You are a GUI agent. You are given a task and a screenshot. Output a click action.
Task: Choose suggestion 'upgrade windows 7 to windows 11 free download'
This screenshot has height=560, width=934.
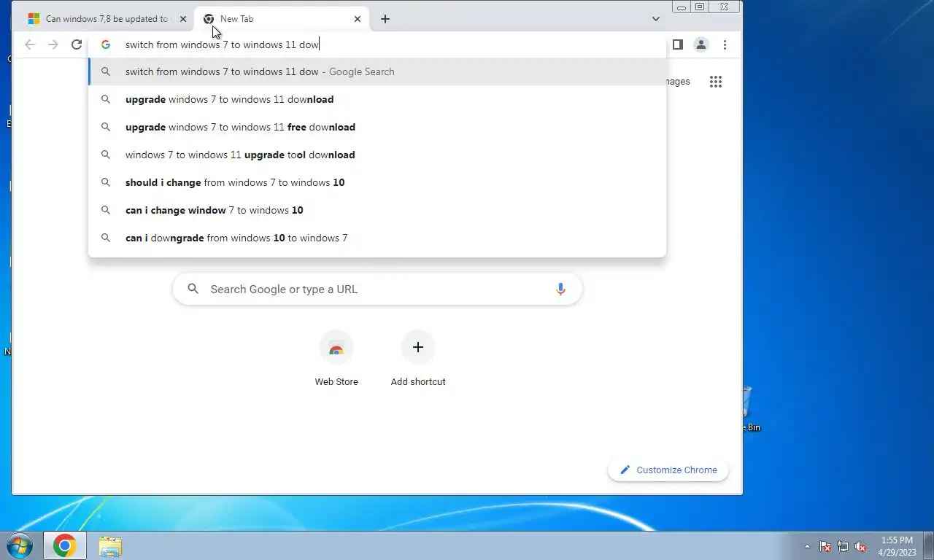[377, 127]
